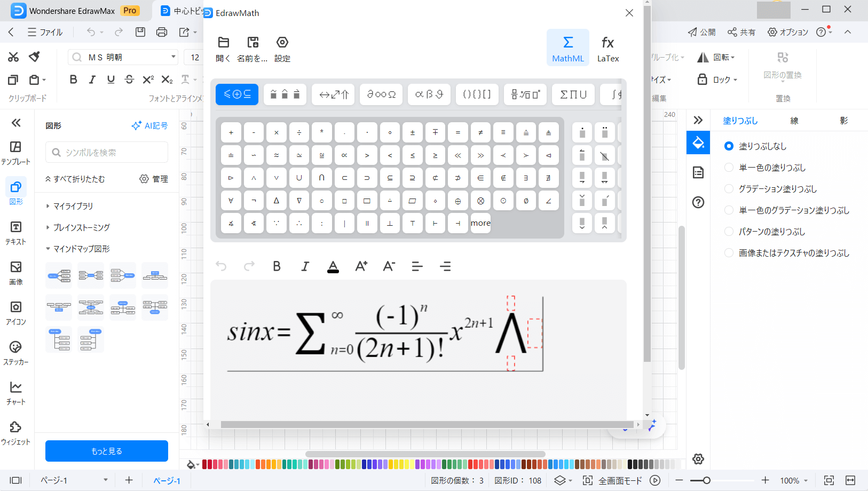This screenshot has width=868, height=491.
Task: Select パターンの塗りつぶし radio option
Action: [729, 231]
